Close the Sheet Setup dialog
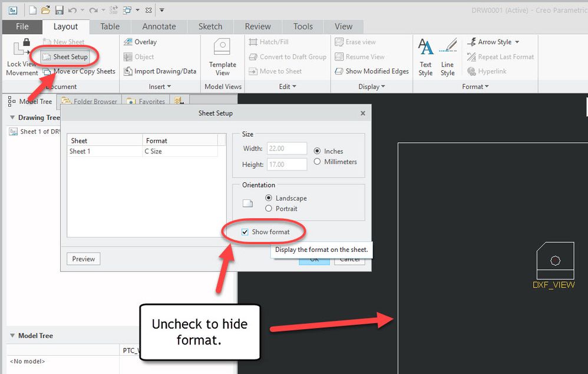The height and width of the screenshot is (374, 588). [x=362, y=113]
